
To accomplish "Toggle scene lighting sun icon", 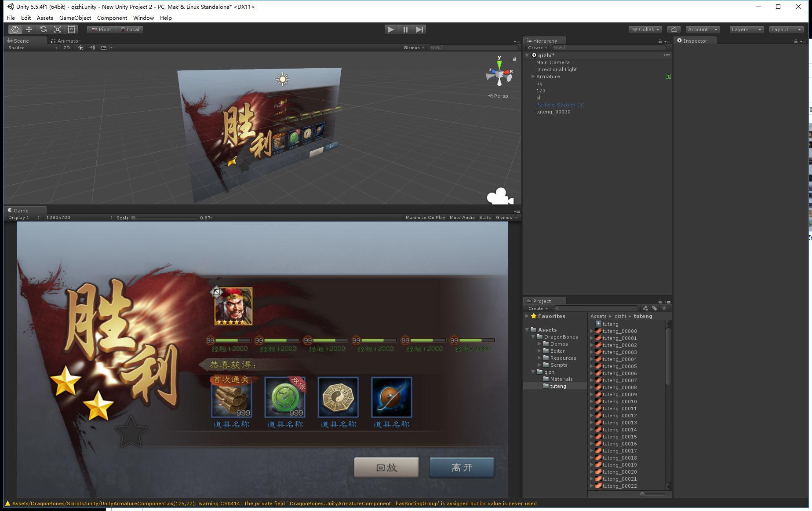I will tap(80, 47).
